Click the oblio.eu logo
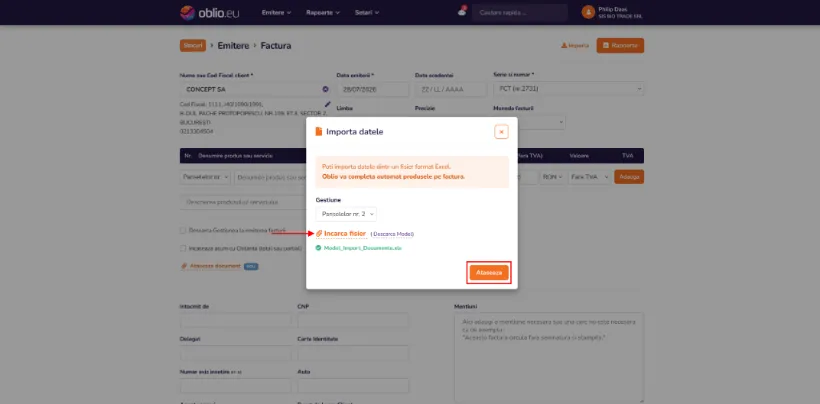Image resolution: width=820 pixels, height=404 pixels. pyautogui.click(x=209, y=13)
